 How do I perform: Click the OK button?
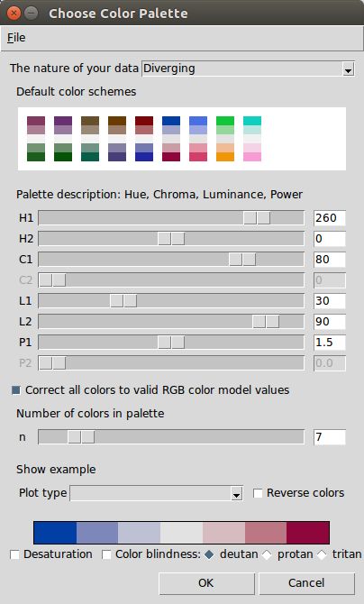click(206, 583)
